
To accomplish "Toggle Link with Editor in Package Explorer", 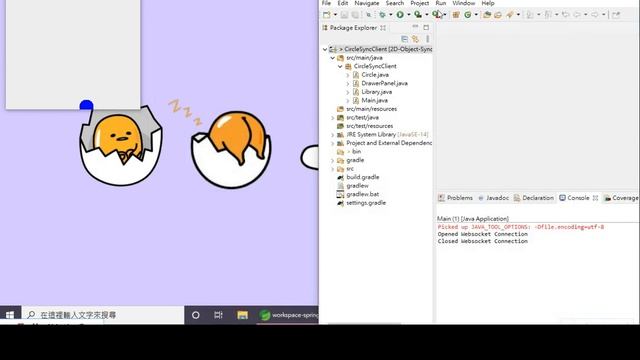I will pyautogui.click(x=415, y=39).
